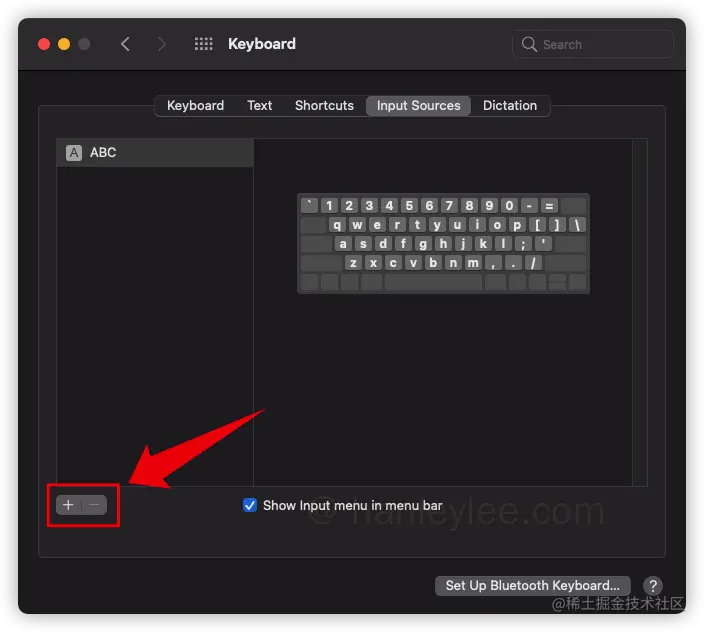Click the back navigation chevron
This screenshot has height=632, width=704.
(x=125, y=44)
